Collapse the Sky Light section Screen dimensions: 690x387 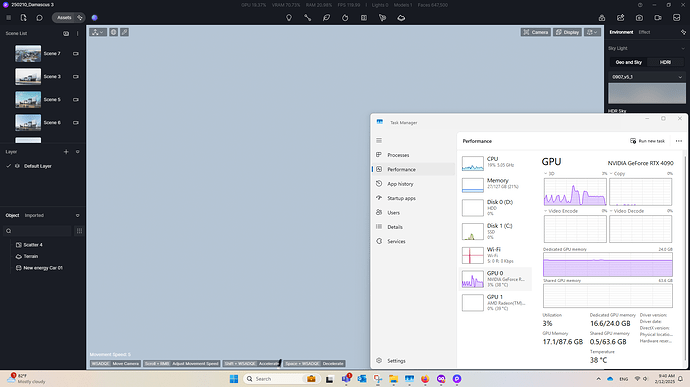tap(683, 48)
